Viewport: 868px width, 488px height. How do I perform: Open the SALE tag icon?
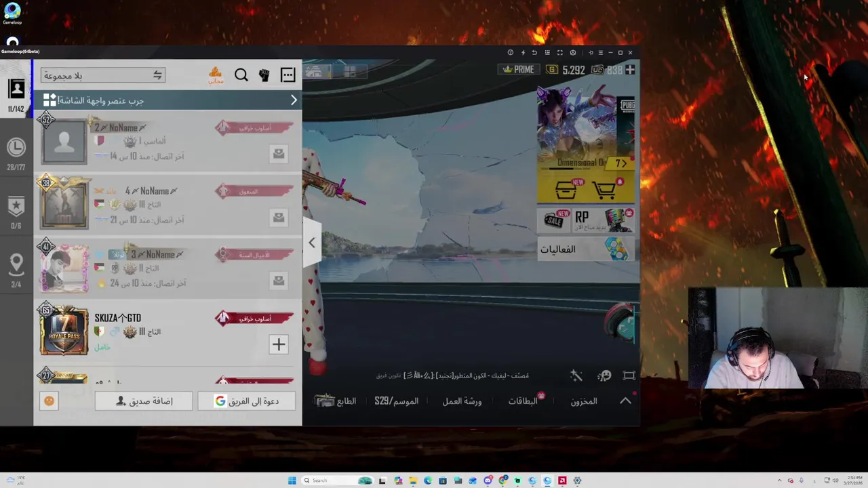(x=555, y=220)
